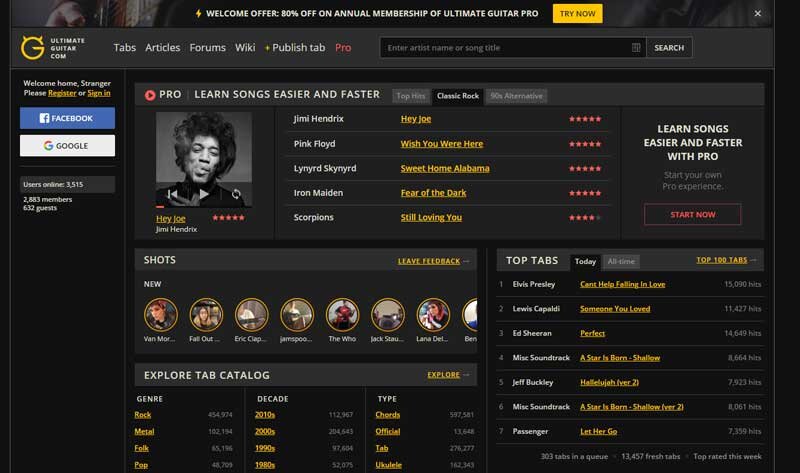
Task: Open Someone You Loved tab
Action: pos(615,309)
